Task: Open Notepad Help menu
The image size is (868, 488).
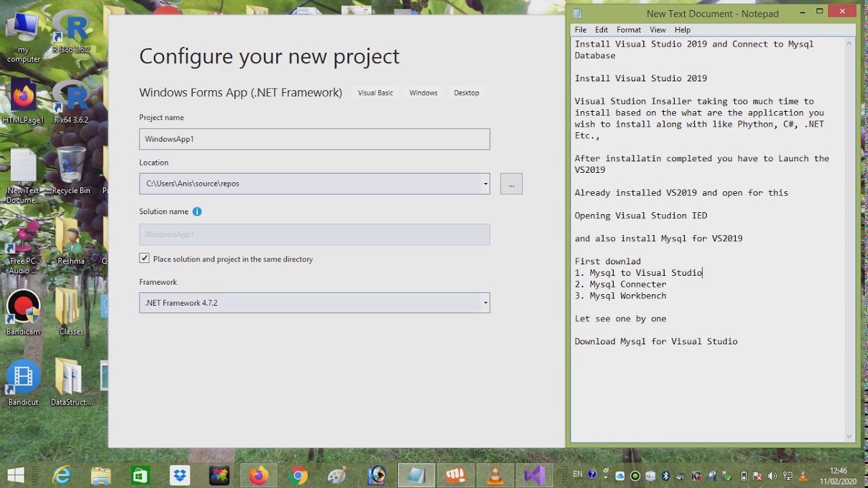Action: coord(682,30)
